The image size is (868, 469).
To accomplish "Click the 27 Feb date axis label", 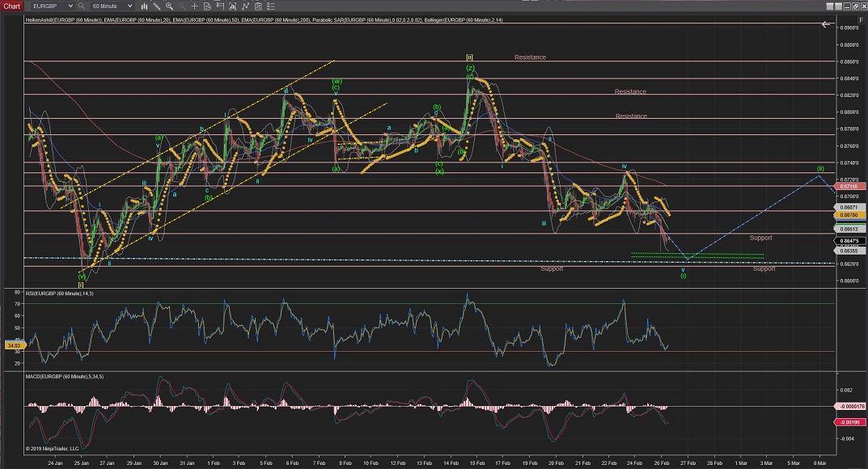I will point(688,463).
